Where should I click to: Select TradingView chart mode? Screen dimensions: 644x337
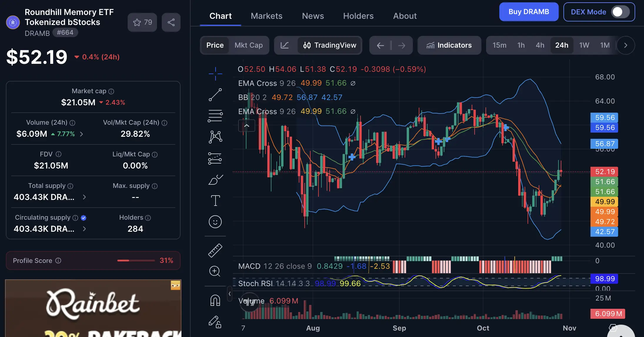click(329, 45)
